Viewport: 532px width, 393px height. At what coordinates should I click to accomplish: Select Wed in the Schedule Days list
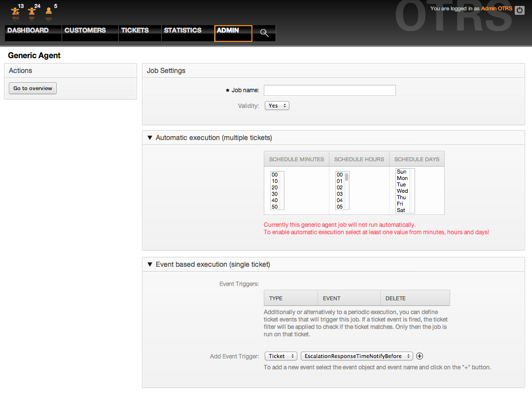[402, 191]
